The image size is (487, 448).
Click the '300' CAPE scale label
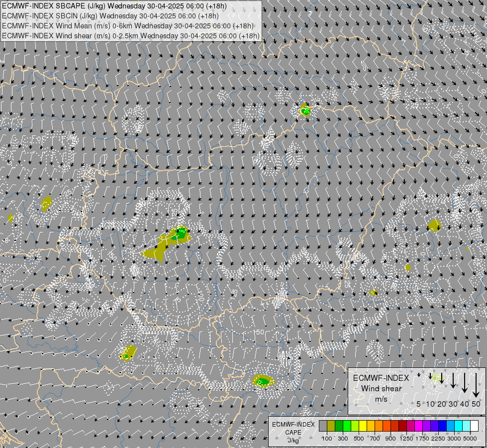point(343,439)
